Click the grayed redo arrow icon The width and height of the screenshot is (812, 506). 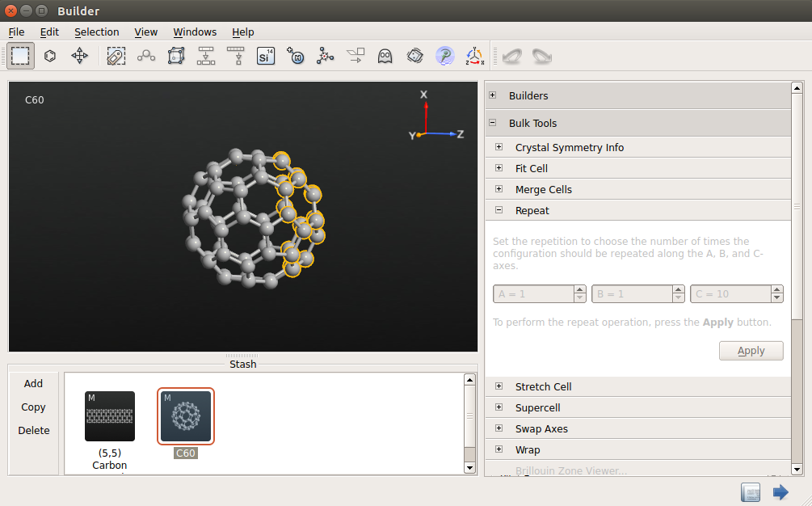coord(542,56)
